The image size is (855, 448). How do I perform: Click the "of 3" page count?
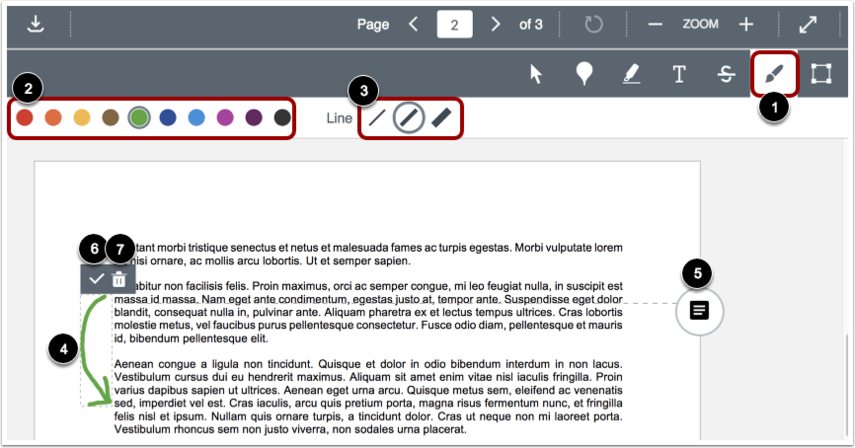(531, 25)
